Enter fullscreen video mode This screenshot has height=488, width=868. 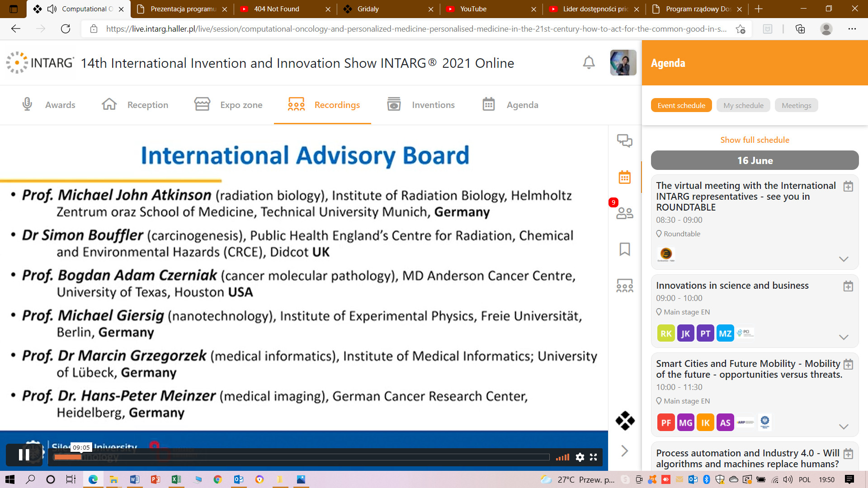[594, 457]
